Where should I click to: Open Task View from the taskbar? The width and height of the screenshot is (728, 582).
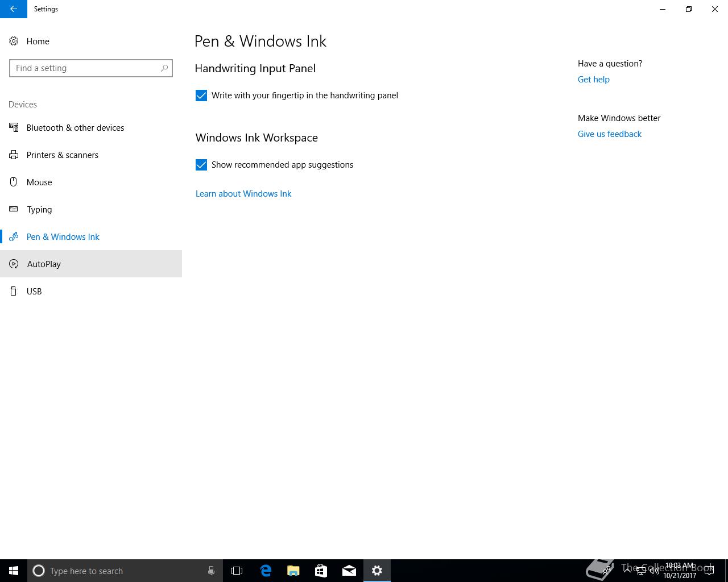tap(237, 571)
